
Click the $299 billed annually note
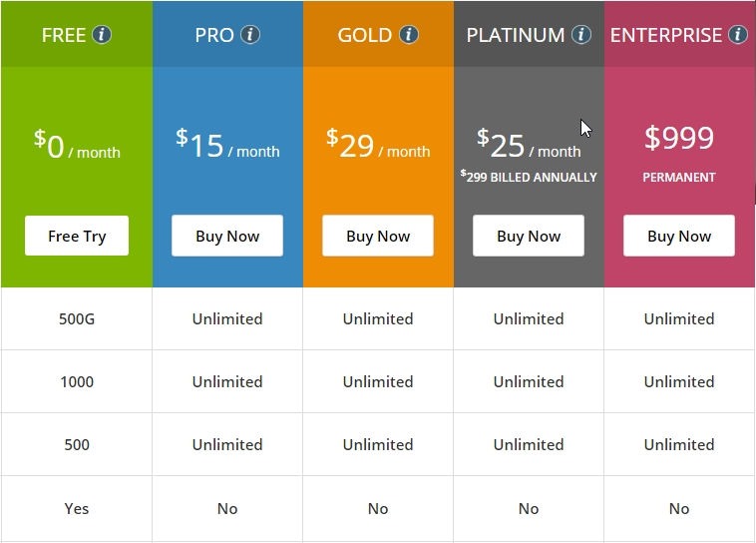pos(529,177)
